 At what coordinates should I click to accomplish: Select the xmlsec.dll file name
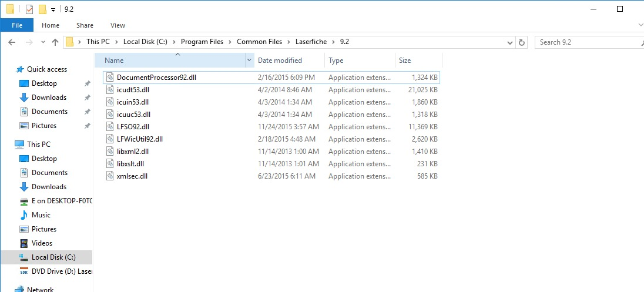click(x=132, y=176)
